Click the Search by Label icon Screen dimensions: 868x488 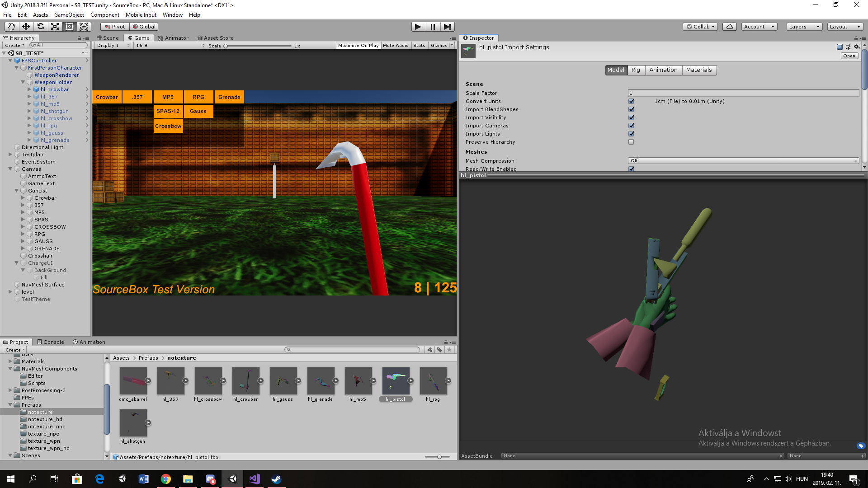[439, 350]
